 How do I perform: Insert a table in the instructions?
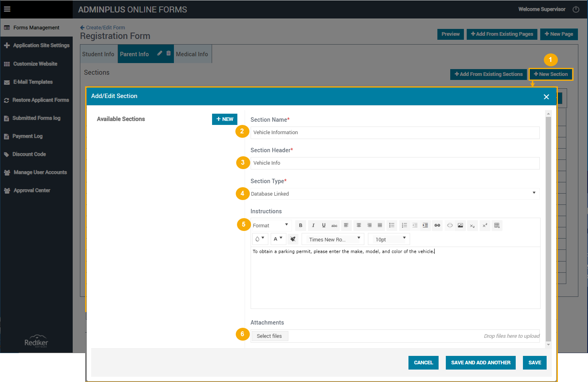pos(497,225)
